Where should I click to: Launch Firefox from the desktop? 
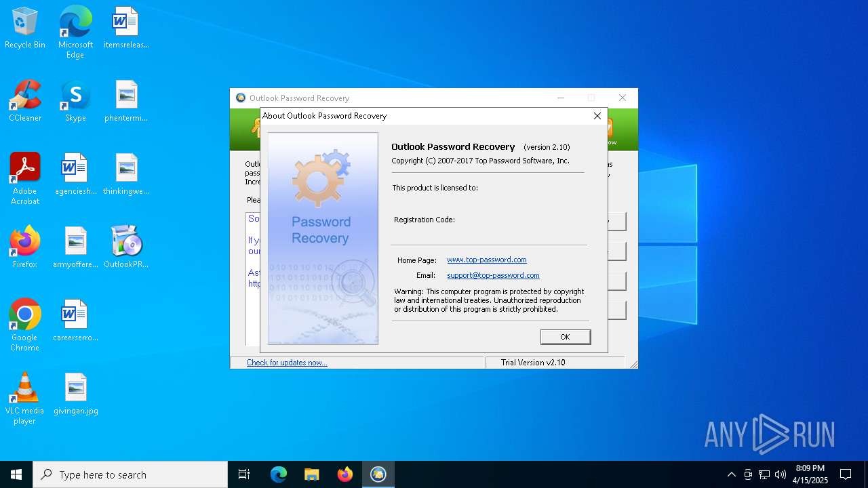25,248
